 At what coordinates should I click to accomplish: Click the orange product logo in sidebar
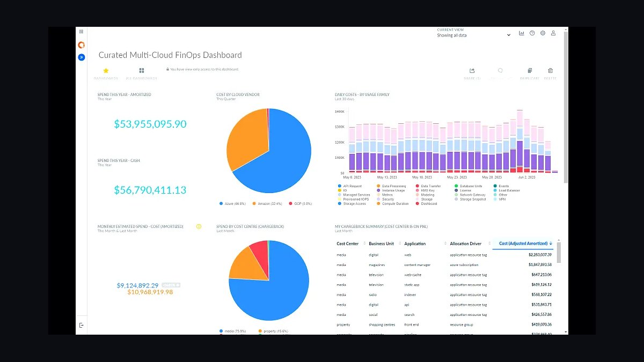tap(82, 45)
